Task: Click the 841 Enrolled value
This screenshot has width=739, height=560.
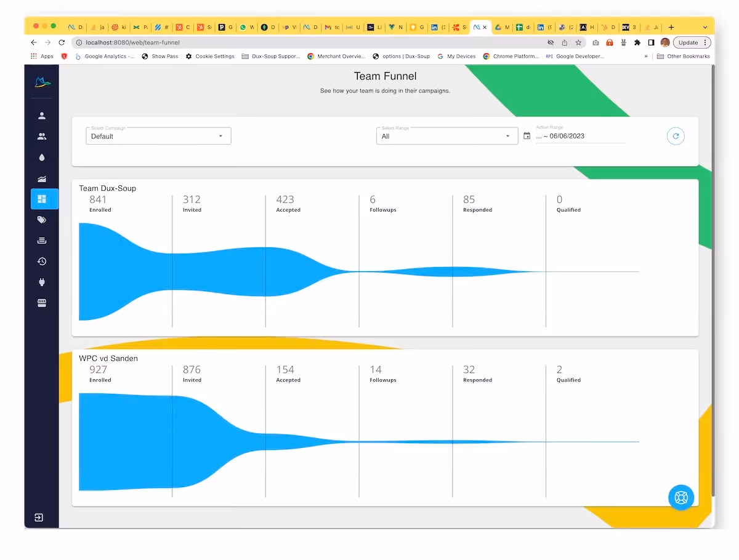Action: point(98,199)
